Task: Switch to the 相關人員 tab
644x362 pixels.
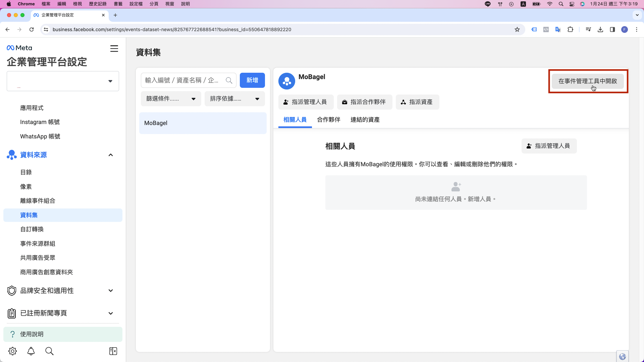Action: click(x=295, y=120)
